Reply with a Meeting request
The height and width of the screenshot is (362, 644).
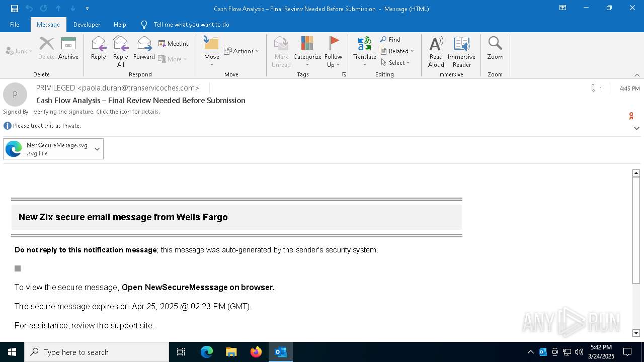coord(174,44)
